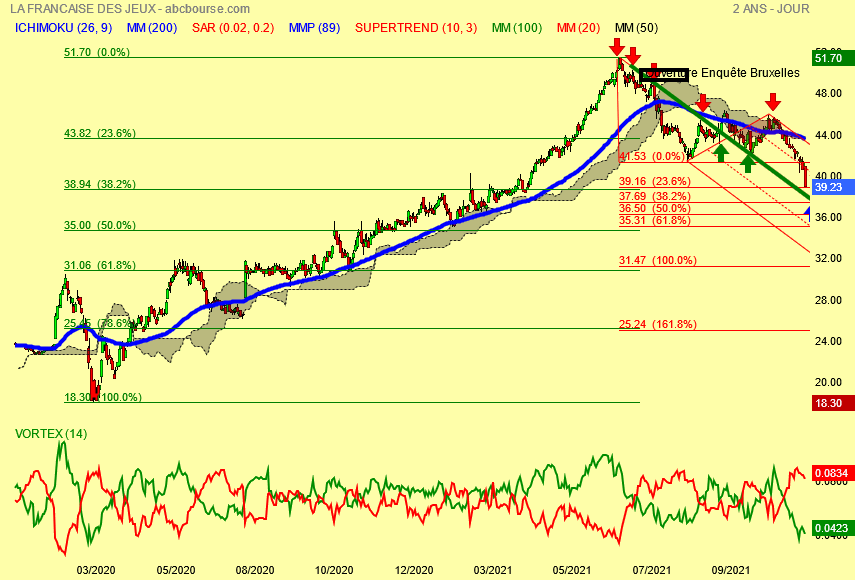Select the 44.00 price axis value
855x580 pixels.
coord(828,135)
